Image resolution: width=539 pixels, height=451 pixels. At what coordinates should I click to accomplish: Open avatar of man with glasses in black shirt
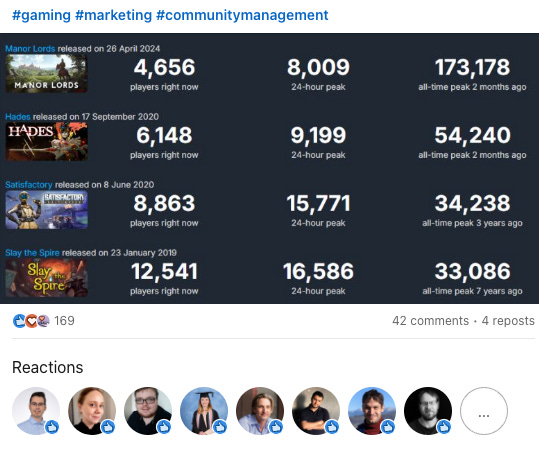pos(148,411)
